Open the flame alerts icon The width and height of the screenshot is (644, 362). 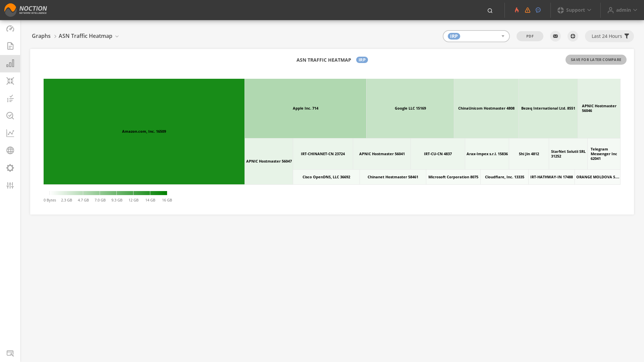click(x=517, y=10)
